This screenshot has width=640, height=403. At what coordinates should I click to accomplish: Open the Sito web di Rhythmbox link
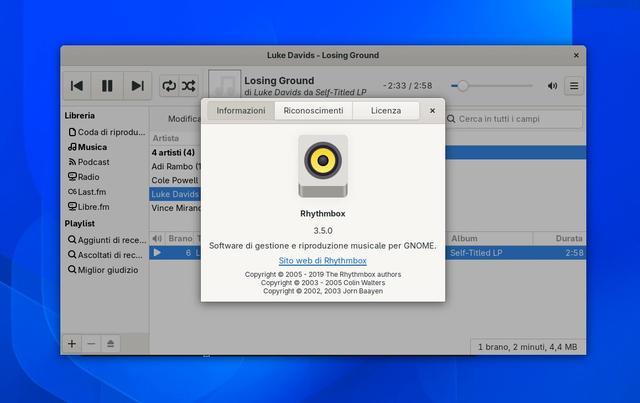tap(322, 261)
